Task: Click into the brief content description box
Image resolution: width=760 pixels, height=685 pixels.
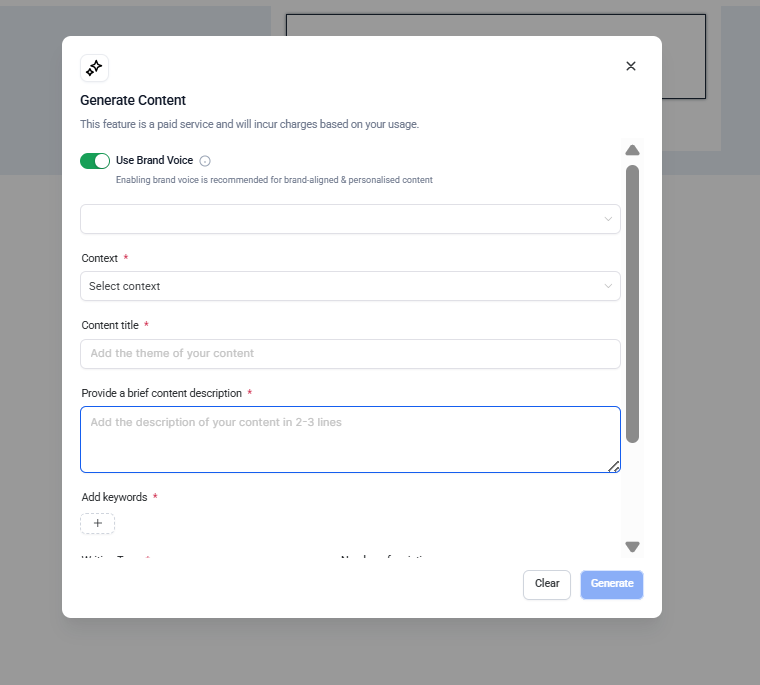Action: point(350,439)
